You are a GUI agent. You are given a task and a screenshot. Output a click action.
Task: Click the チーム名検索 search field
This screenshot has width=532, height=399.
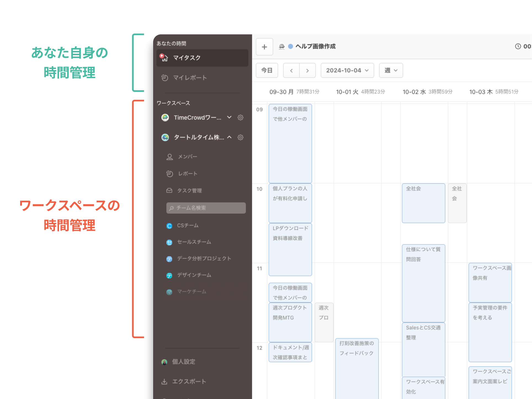(206, 208)
